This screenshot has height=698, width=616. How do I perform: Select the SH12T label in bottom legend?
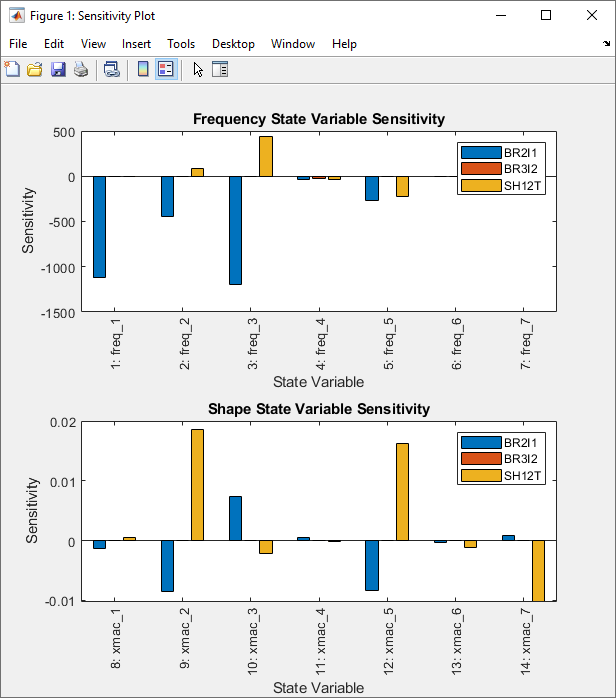[522, 476]
